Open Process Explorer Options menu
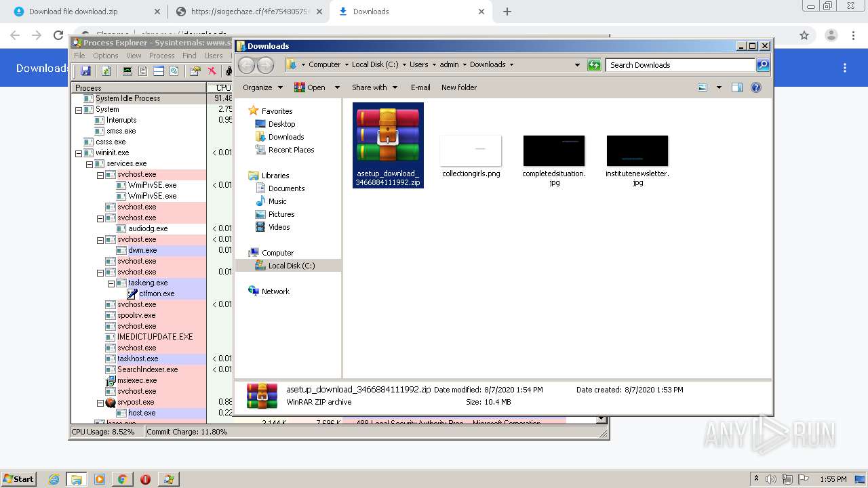The image size is (868, 488). pos(106,56)
